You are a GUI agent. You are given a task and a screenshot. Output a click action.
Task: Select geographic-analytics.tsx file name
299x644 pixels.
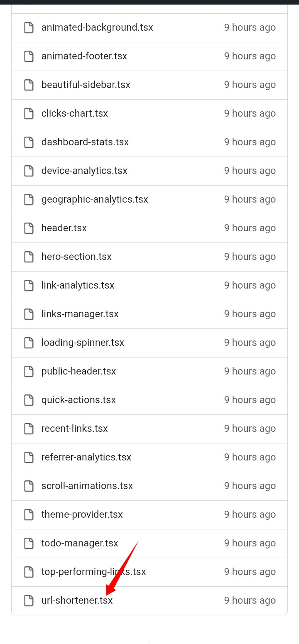click(x=95, y=199)
